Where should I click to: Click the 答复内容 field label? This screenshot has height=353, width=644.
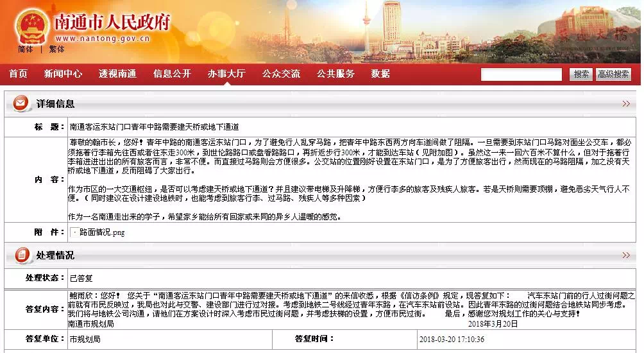click(45, 309)
